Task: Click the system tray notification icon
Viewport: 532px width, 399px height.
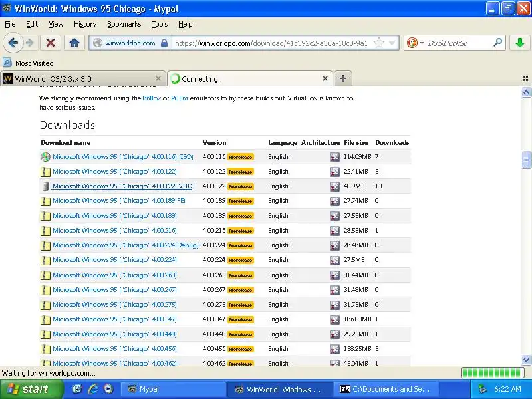Action: tap(481, 389)
